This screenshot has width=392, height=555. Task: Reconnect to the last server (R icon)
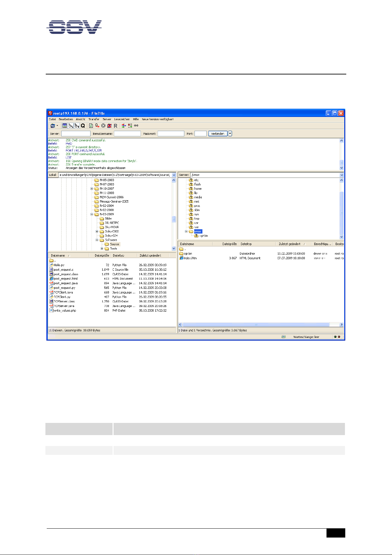point(116,125)
